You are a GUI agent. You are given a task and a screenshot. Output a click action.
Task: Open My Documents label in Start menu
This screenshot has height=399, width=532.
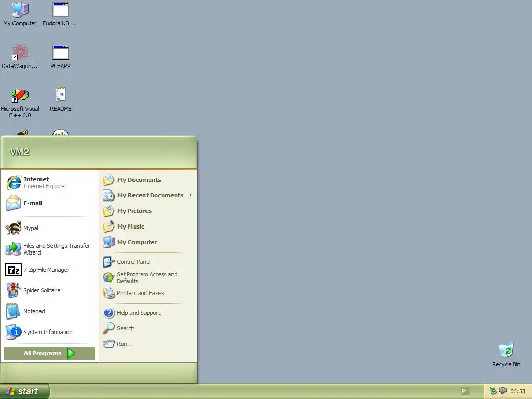139,179
